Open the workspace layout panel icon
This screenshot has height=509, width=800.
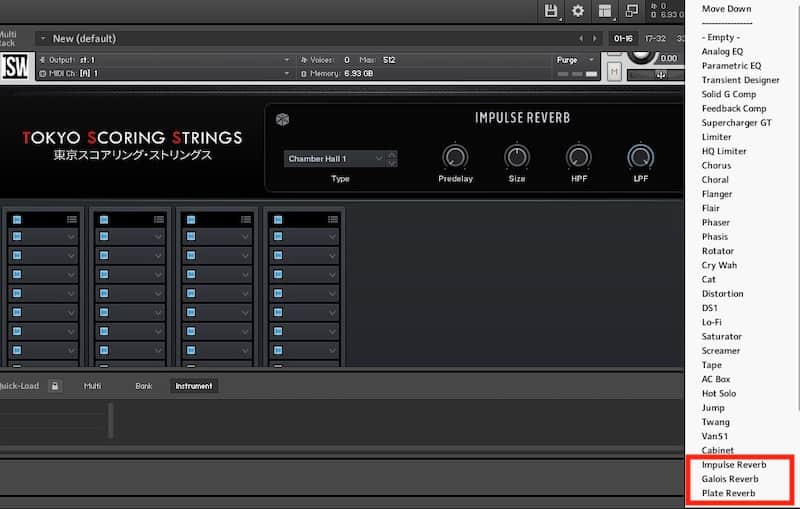tap(605, 11)
